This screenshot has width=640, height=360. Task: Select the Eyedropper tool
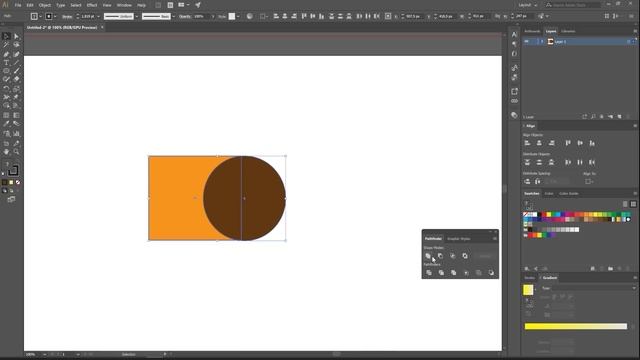coord(6,124)
